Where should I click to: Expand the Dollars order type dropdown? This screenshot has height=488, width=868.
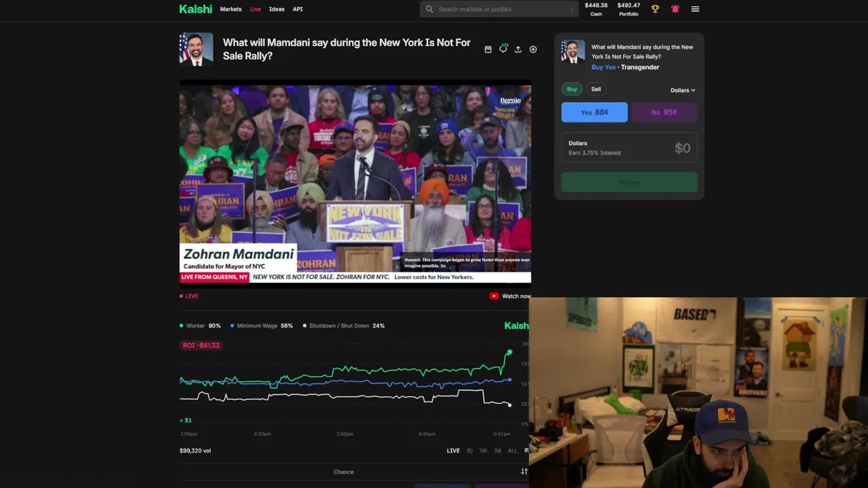tap(682, 90)
